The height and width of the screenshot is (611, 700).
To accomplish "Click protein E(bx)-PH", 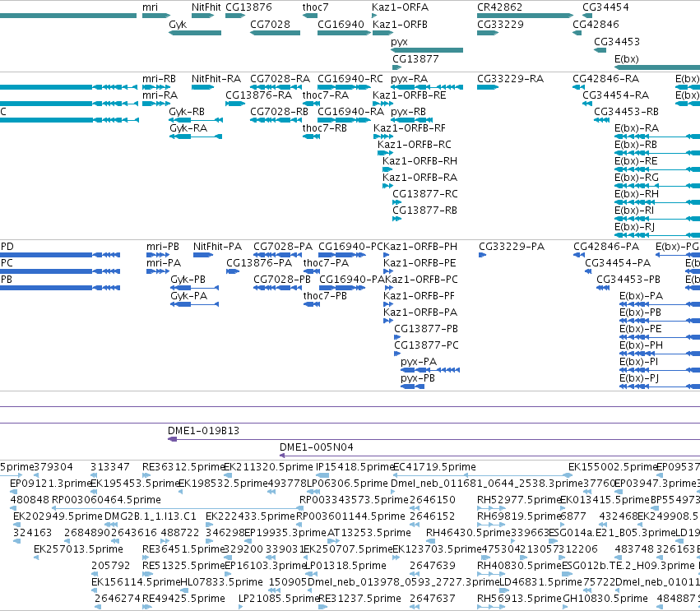I will click(660, 354).
